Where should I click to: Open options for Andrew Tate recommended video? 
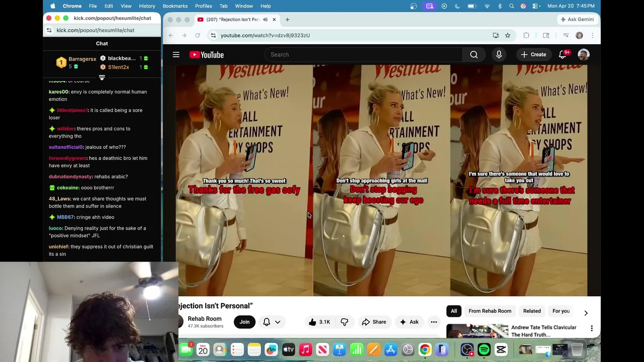pyautogui.click(x=592, y=328)
